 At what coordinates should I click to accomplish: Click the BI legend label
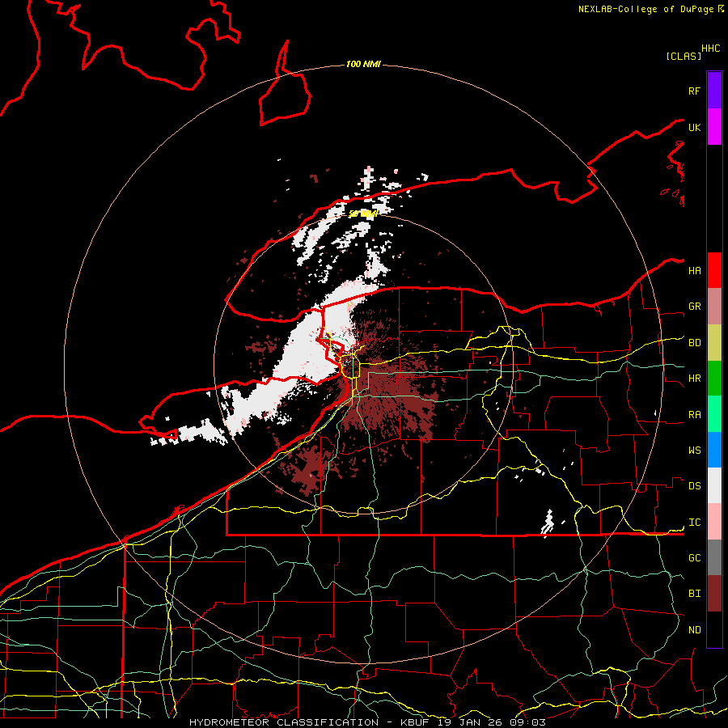point(694,594)
